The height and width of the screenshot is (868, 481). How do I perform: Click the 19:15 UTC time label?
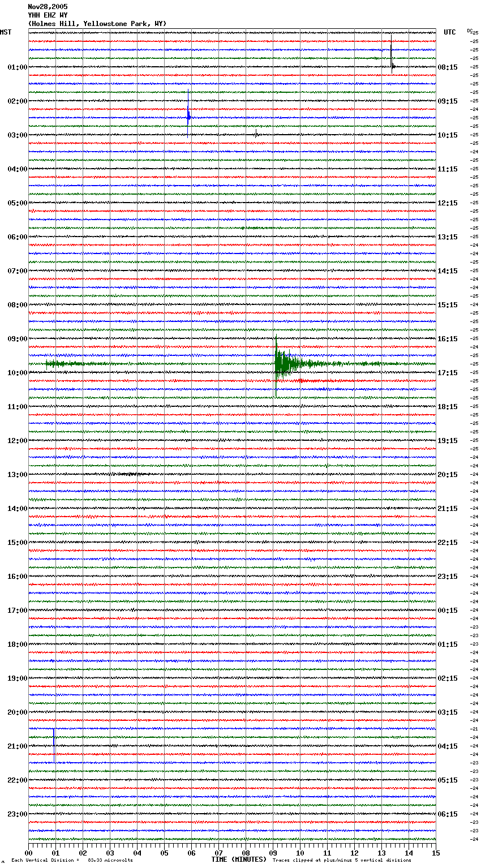[x=448, y=441]
